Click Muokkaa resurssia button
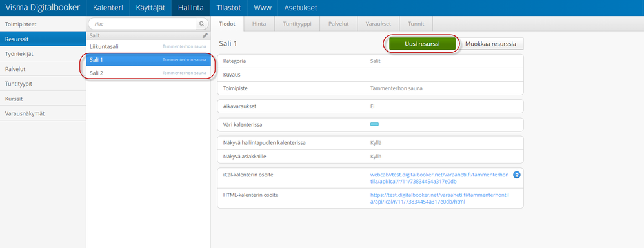 (493, 44)
